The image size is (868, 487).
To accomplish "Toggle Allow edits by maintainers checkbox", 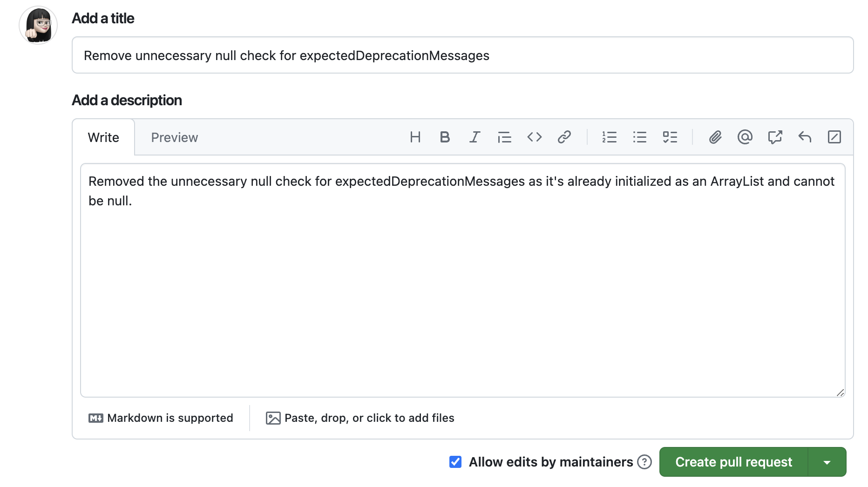I will tap(455, 462).
